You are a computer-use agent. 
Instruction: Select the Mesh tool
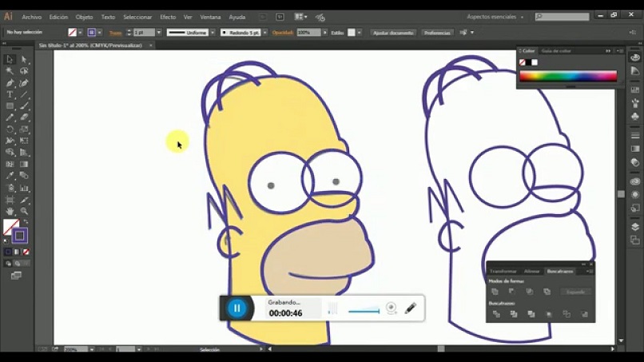coord(10,165)
